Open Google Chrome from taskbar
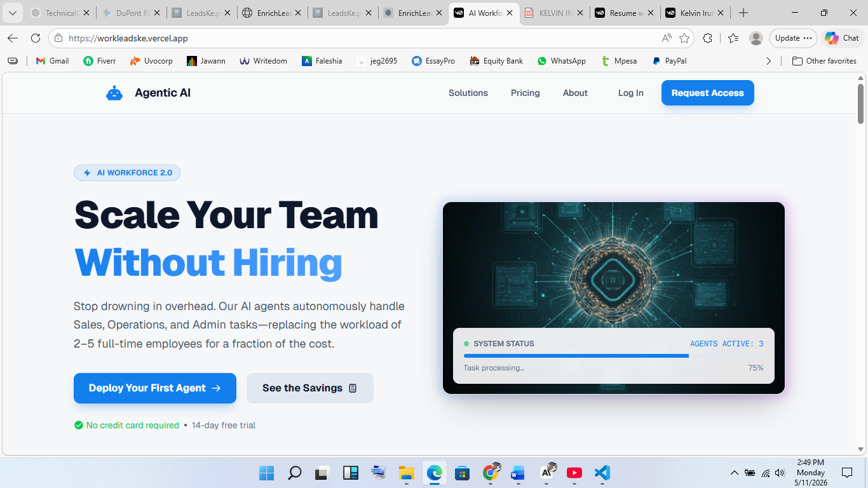 [491, 472]
